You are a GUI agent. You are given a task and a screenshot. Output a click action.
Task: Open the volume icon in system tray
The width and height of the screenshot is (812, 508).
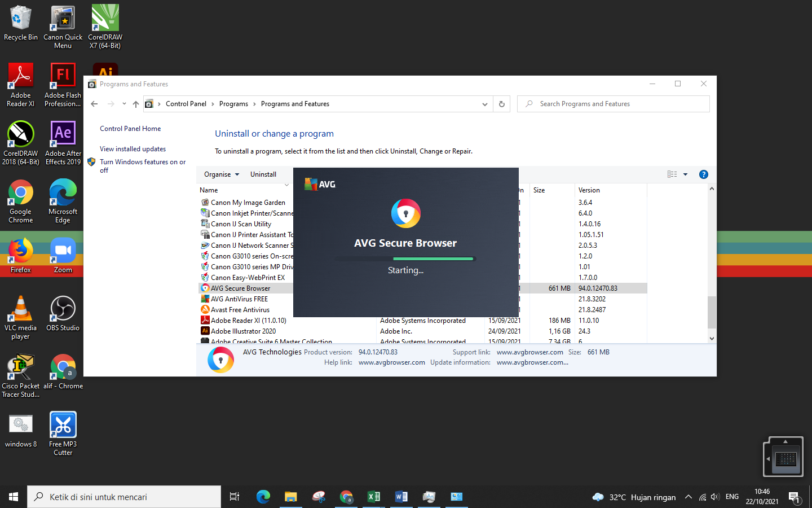(714, 497)
